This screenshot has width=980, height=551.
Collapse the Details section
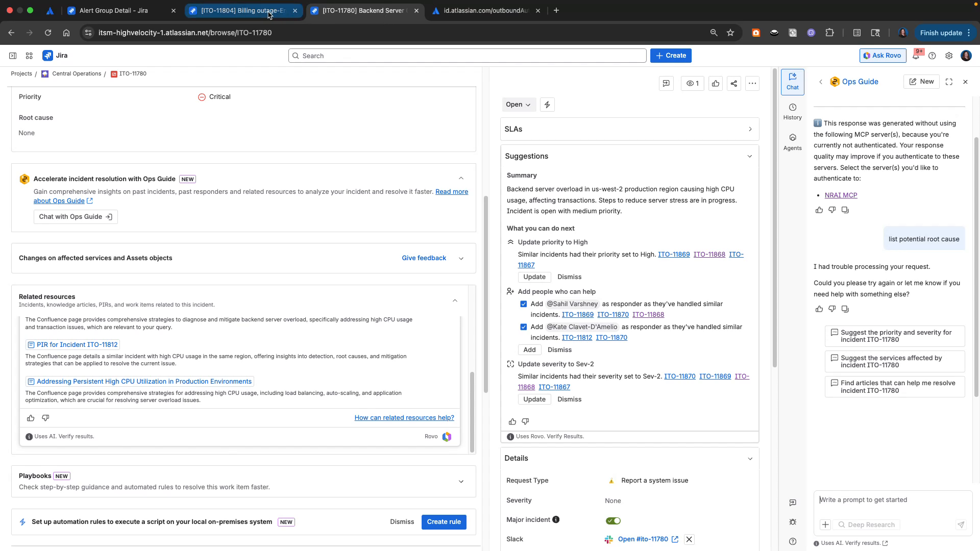point(750,458)
